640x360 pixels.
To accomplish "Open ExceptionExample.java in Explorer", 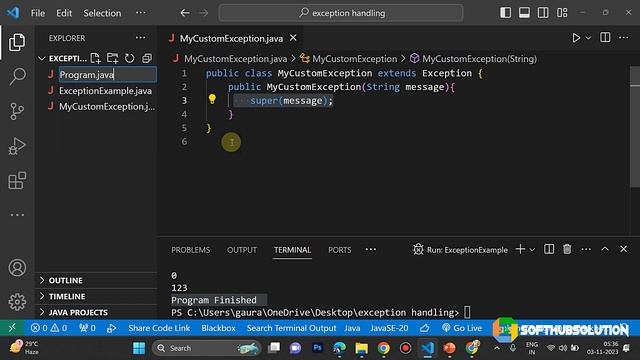I will point(105,91).
